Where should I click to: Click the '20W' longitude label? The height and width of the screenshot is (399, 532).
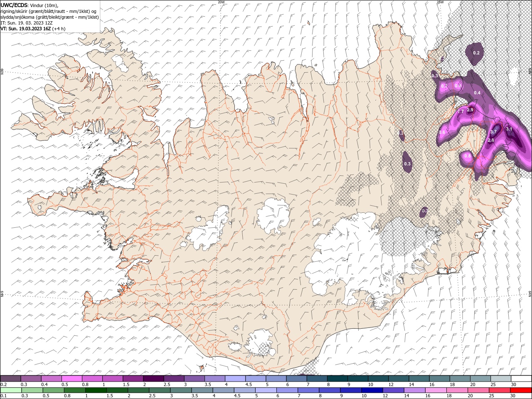pyautogui.click(x=221, y=2)
